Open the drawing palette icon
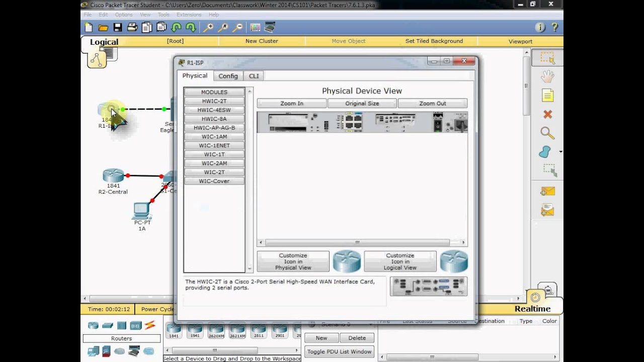The width and height of the screenshot is (644, 362). pos(255,28)
